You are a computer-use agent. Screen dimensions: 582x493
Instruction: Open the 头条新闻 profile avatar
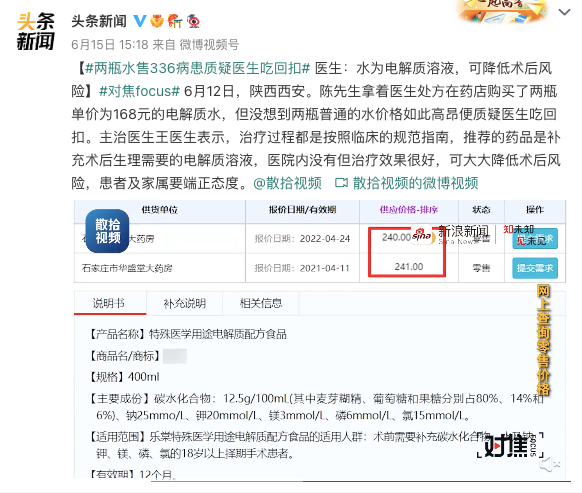pos(36,32)
